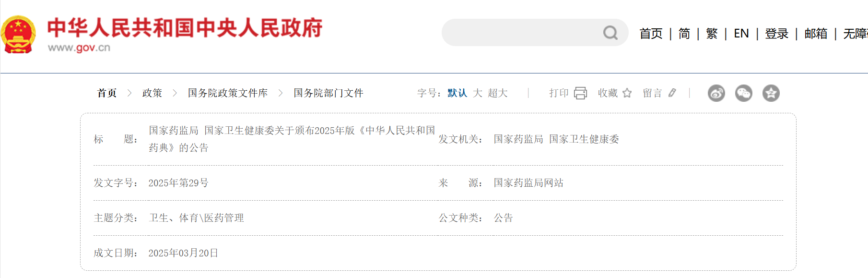The height and width of the screenshot is (278, 868).
Task: Share page to QQ Zone star icon
Action: pos(771,93)
